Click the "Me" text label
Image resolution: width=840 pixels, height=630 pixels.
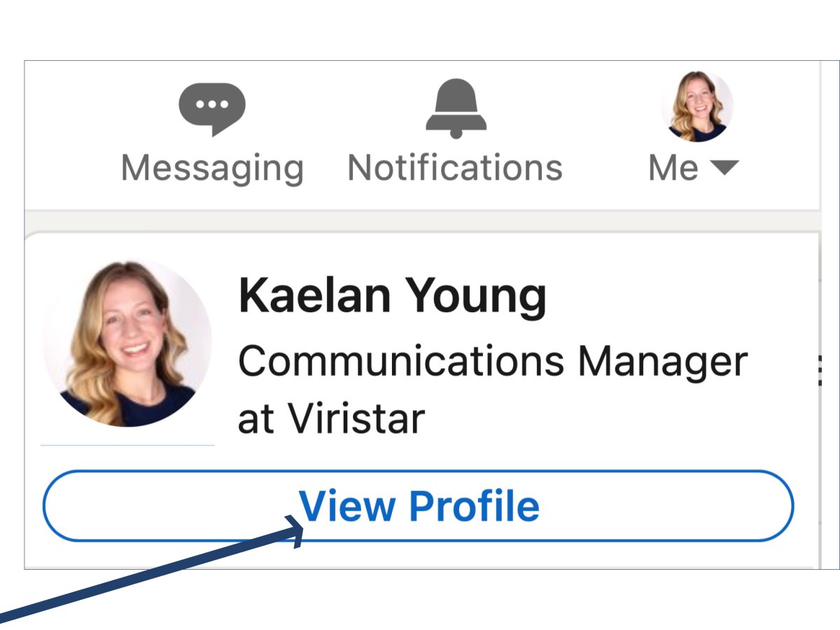673,168
